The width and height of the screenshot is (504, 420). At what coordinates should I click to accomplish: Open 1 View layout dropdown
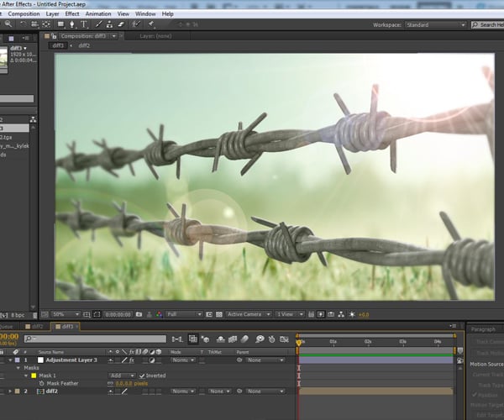tap(290, 314)
